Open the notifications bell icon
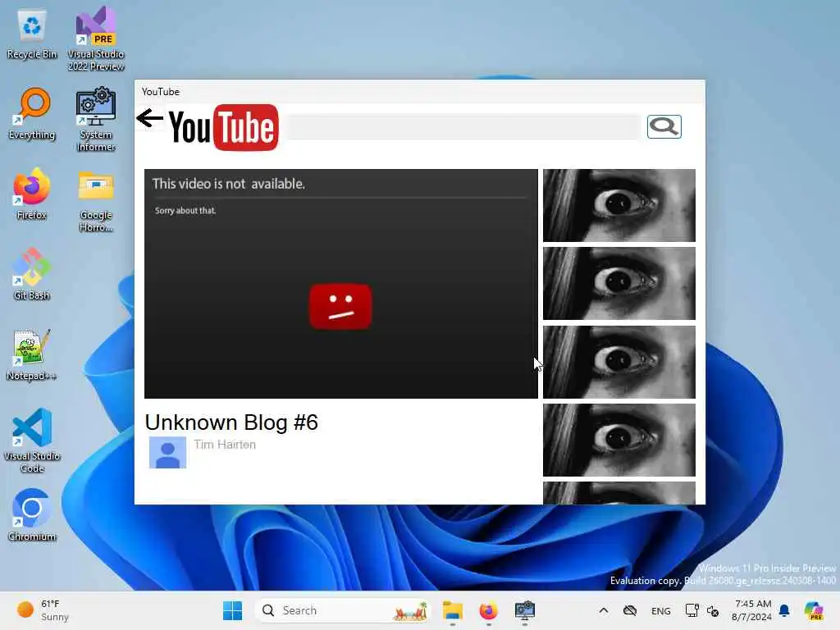840x630 pixels. point(784,610)
